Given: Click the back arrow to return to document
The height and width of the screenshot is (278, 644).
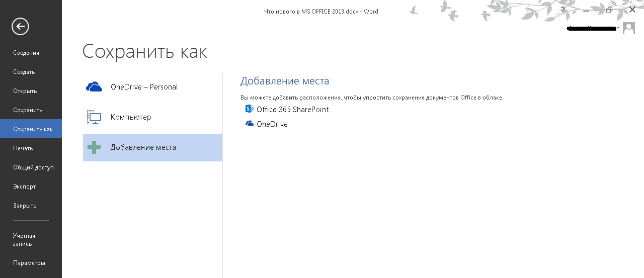Looking at the screenshot, I should click(20, 26).
